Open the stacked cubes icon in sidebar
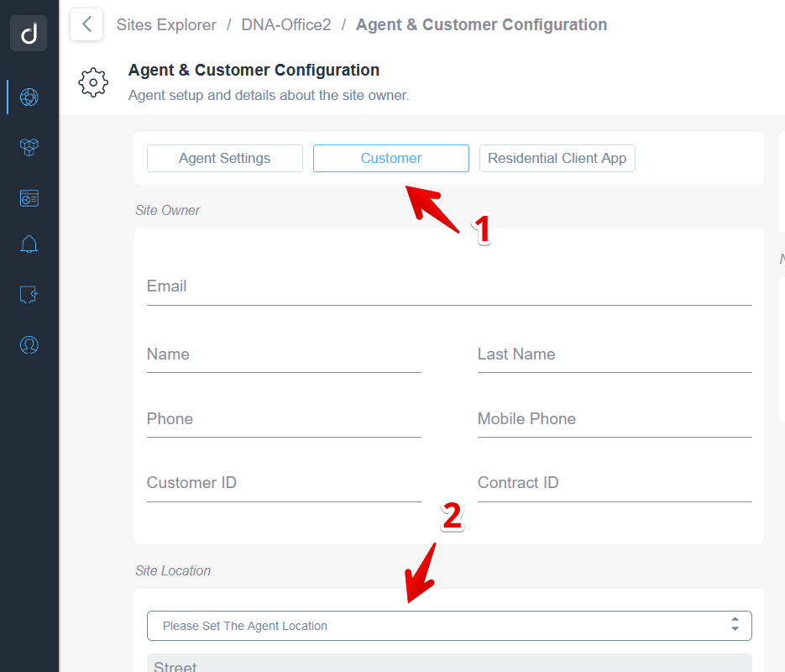785x672 pixels. [29, 147]
